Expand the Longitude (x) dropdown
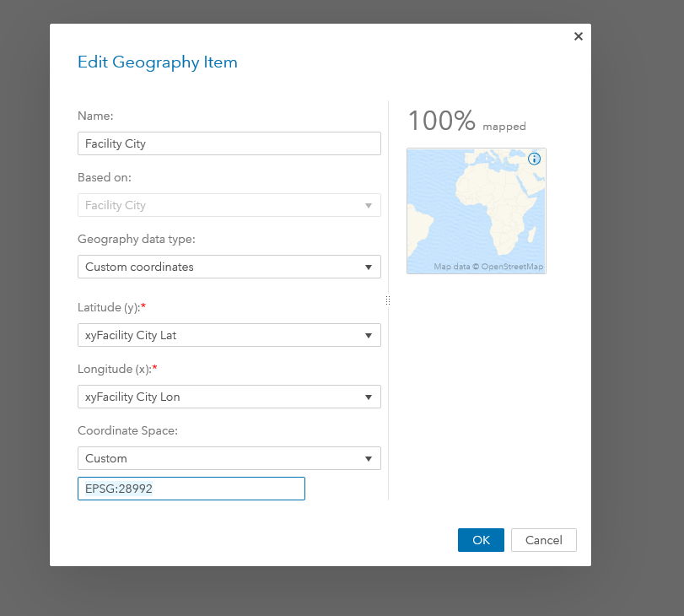Image resolution: width=684 pixels, height=616 pixels. point(229,397)
